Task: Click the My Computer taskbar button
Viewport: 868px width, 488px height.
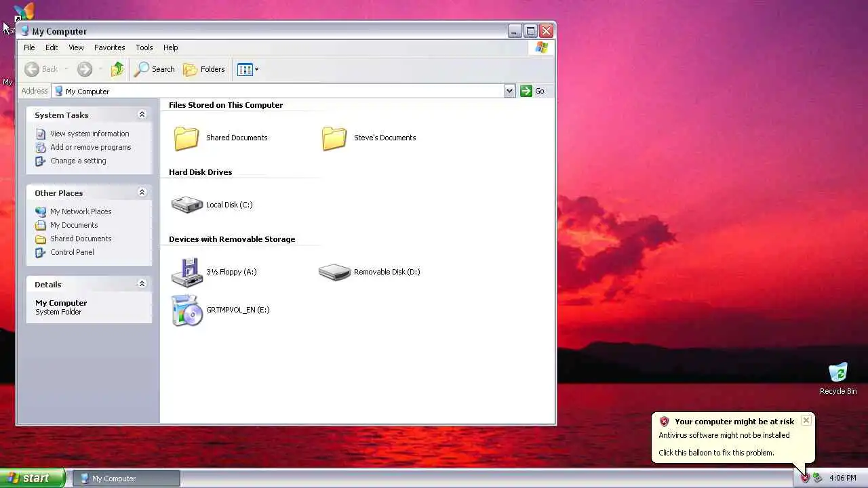Action: pos(126,479)
